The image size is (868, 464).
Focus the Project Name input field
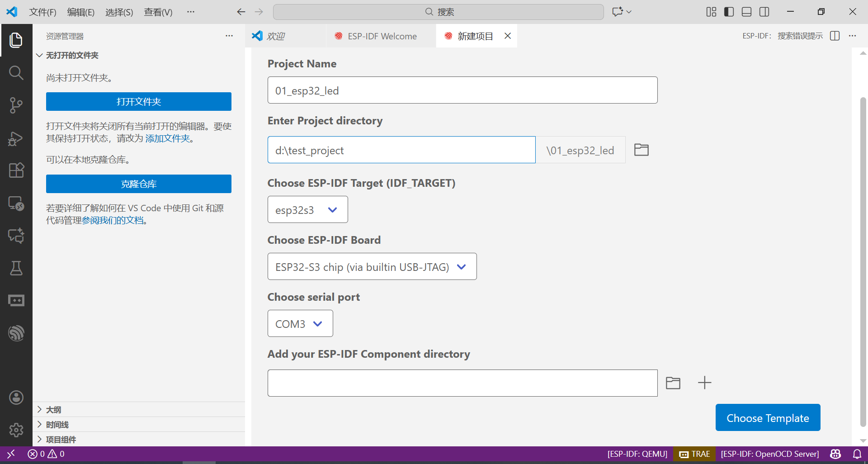pos(462,90)
